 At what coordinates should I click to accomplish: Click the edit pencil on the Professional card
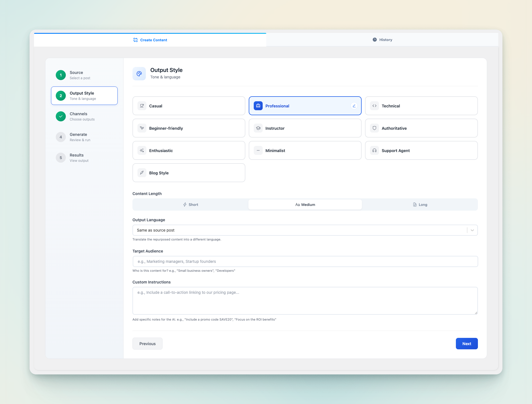coord(354,106)
